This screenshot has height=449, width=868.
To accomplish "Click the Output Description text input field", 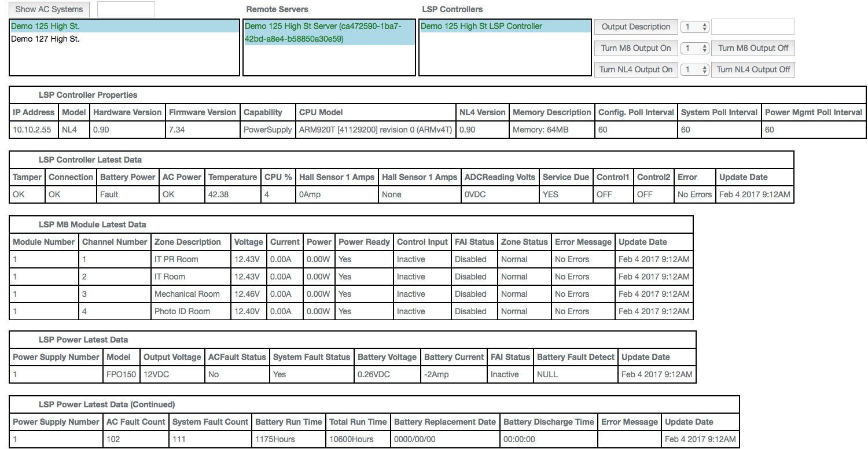I will tap(752, 27).
